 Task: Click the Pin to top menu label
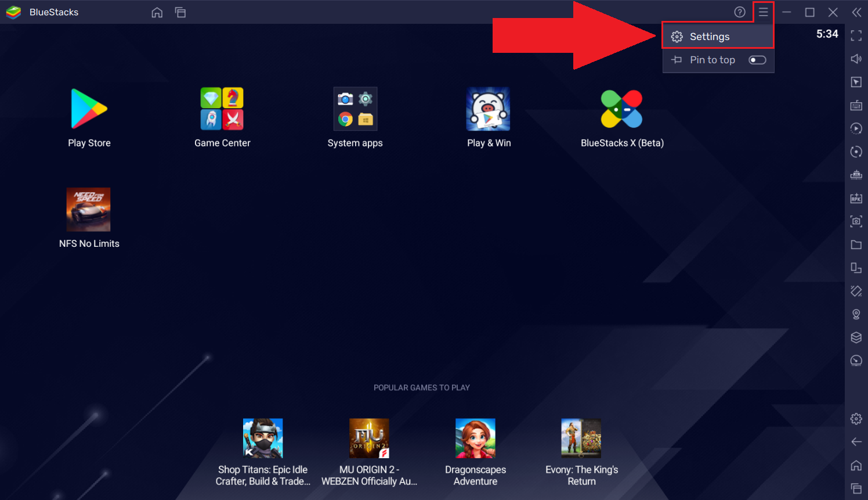pos(713,60)
